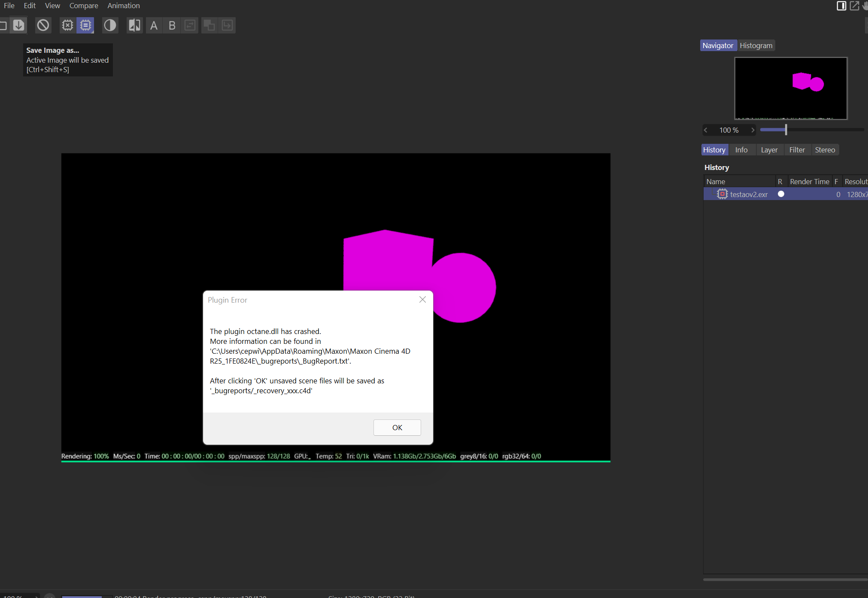Switch to the Histogram tab
Screen dimensions: 868x598
coord(756,46)
